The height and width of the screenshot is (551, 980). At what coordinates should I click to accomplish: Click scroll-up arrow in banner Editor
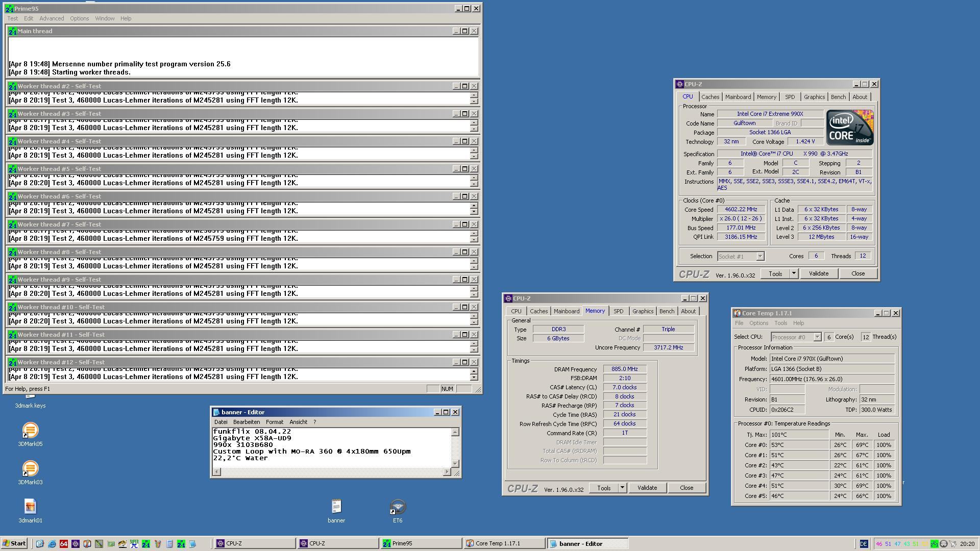coord(455,432)
